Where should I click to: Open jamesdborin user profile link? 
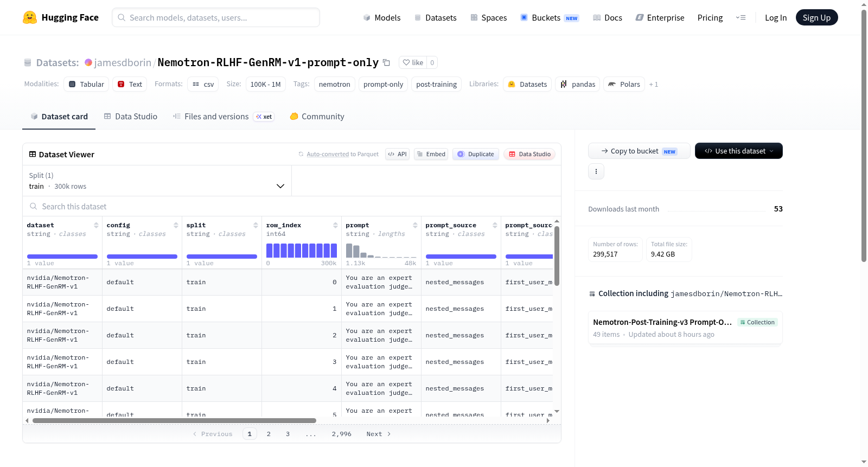(123, 62)
